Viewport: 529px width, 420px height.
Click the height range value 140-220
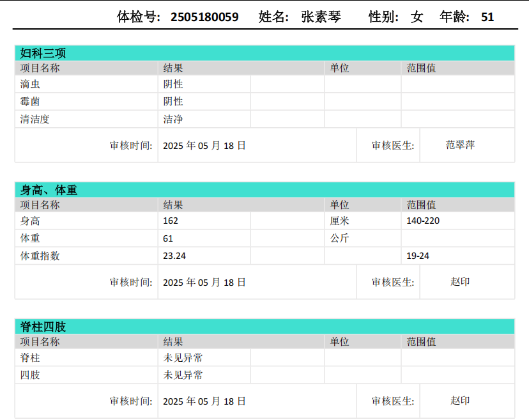423,221
